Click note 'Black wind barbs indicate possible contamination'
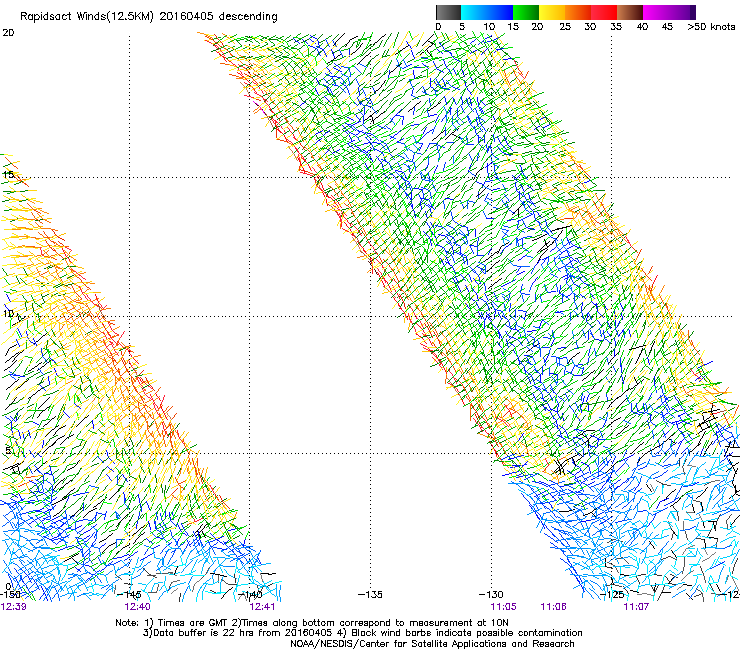This screenshot has width=740, height=650. pos(467,633)
